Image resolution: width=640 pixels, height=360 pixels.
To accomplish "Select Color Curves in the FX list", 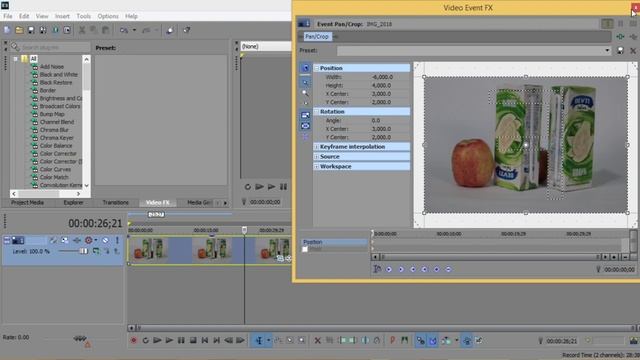I will point(56,169).
